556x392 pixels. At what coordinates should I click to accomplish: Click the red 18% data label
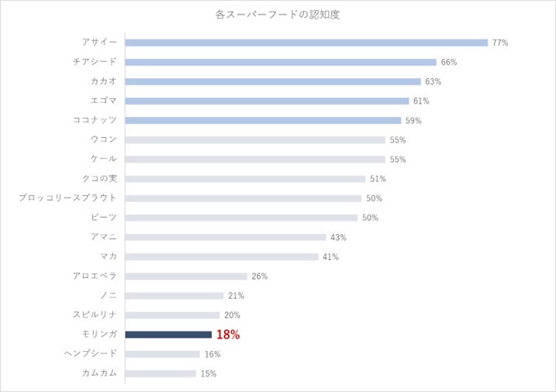(228, 335)
